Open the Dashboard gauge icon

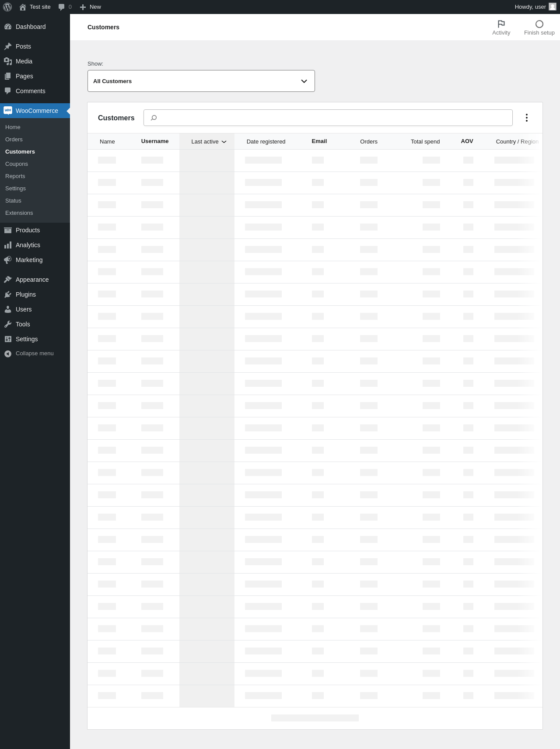coord(8,27)
